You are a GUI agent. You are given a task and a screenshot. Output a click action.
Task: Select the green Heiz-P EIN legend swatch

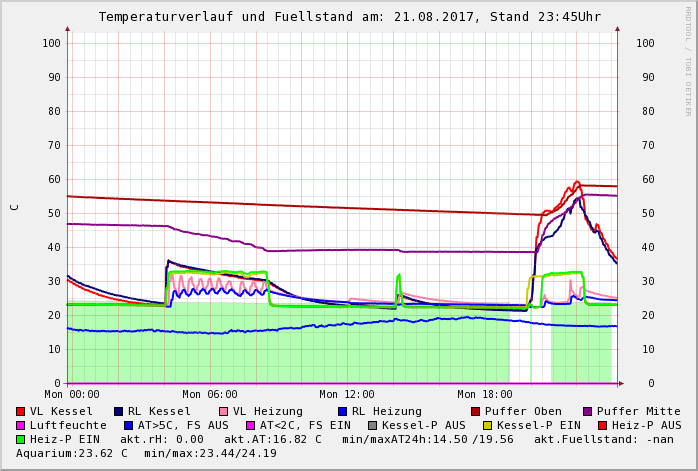[x=21, y=439]
